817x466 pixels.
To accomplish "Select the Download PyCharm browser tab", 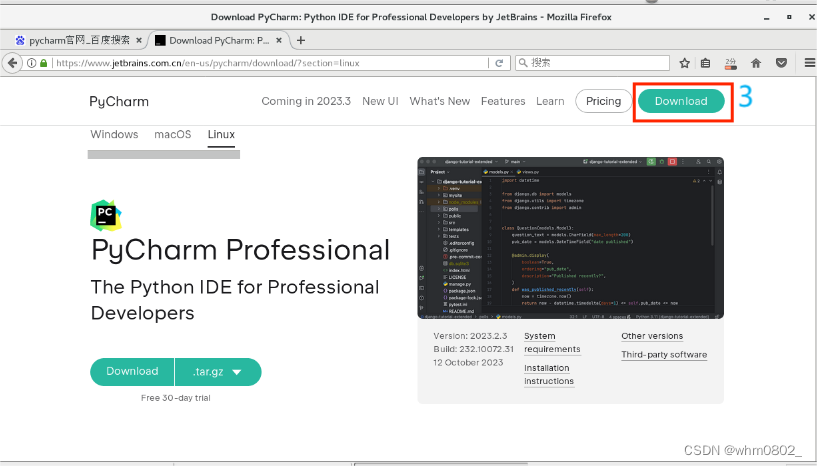I will 219,40.
